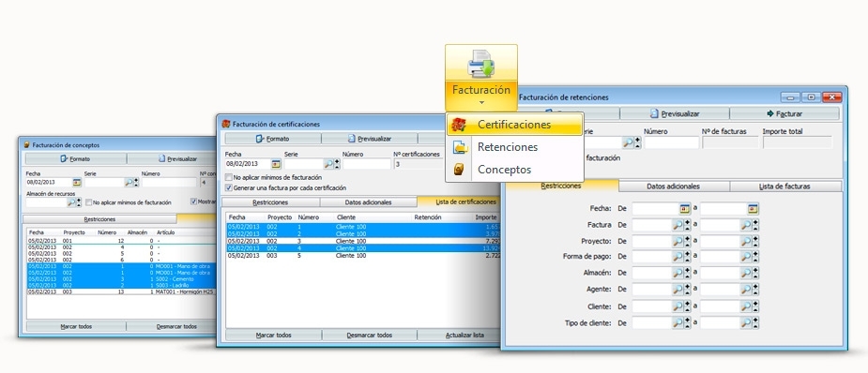Open Fecha calendar icon in certificaciones window
This screenshot has width=868, height=373.
[276, 164]
